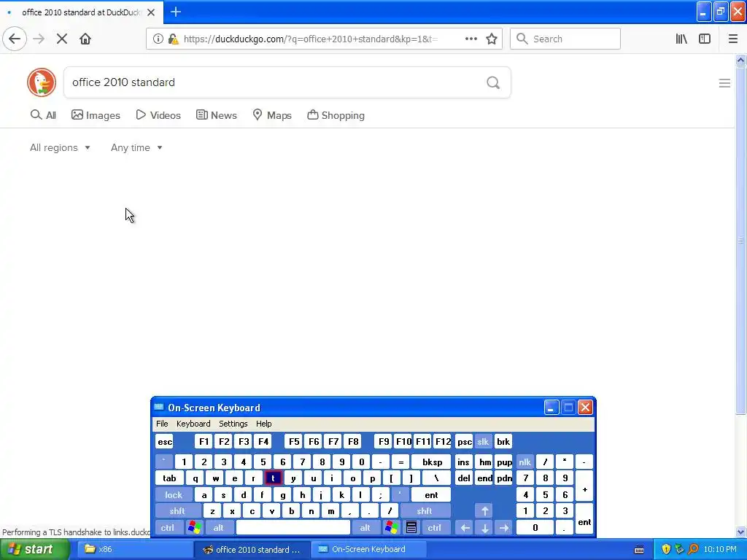
Task: Open a new Firefox tab
Action: click(176, 12)
